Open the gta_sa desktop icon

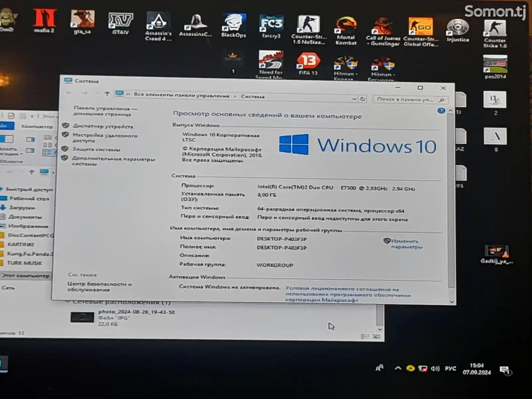click(82, 22)
